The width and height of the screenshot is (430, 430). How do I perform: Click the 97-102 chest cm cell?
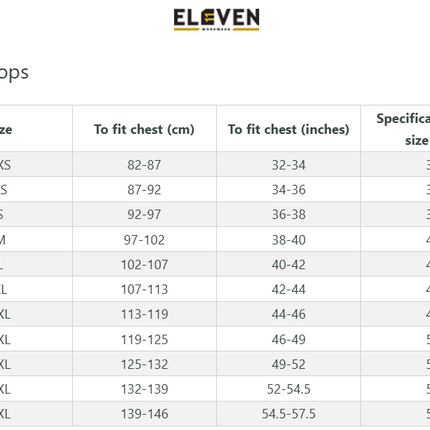point(144,240)
